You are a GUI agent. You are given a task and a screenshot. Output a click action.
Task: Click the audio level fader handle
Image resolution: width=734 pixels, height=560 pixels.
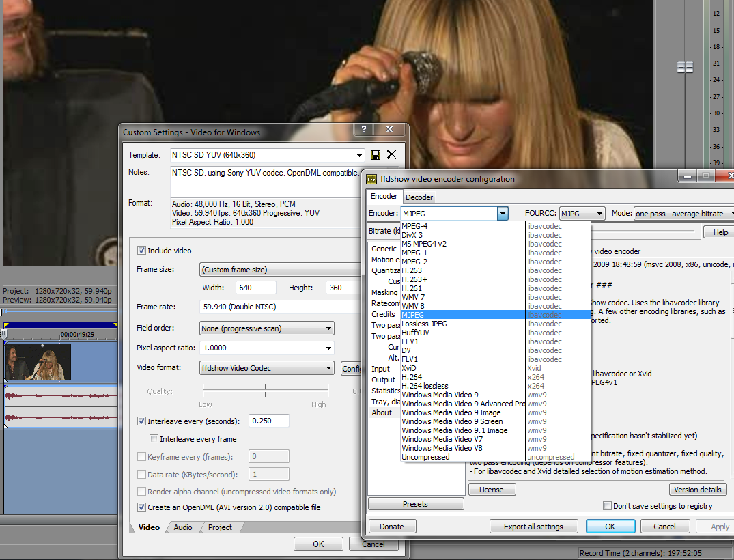click(x=685, y=68)
